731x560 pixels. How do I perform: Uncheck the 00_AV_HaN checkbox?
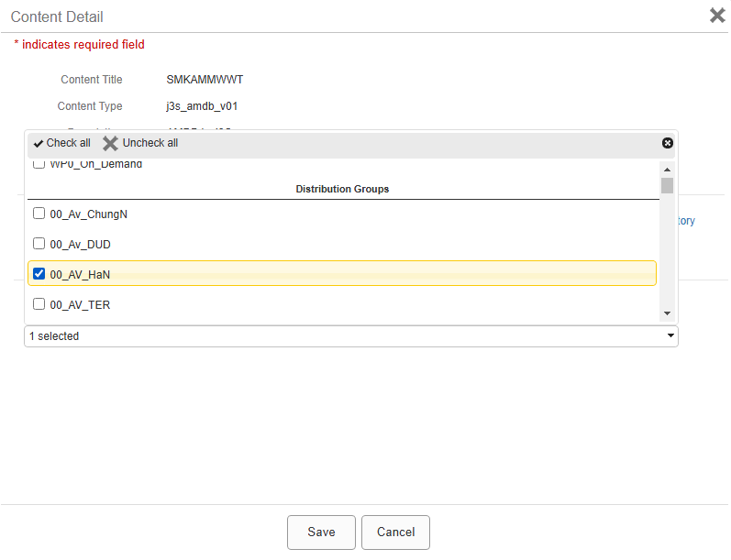[39, 273]
